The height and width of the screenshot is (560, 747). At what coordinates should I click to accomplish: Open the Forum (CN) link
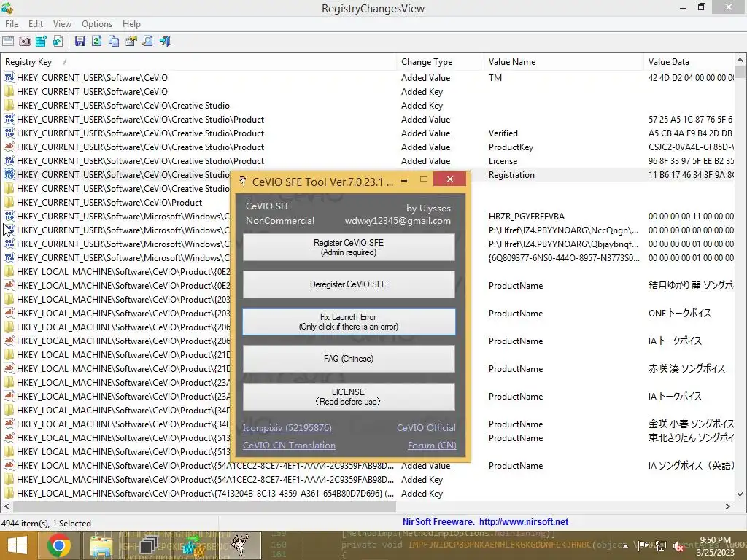[432, 446]
